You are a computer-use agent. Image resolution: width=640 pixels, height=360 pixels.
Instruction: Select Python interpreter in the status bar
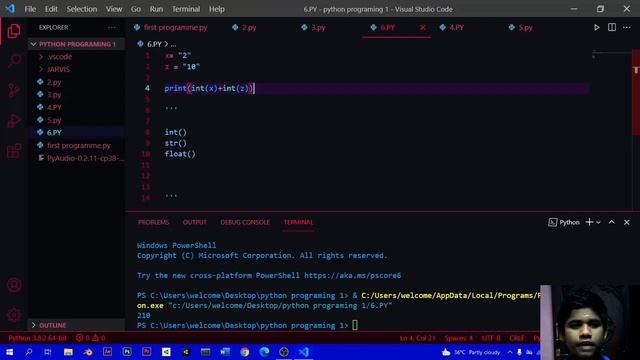click(37, 338)
